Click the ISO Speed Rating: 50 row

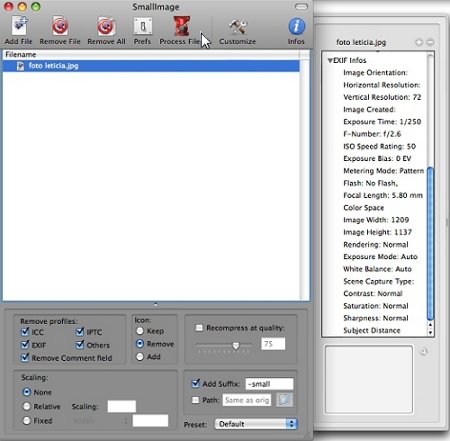(379, 147)
